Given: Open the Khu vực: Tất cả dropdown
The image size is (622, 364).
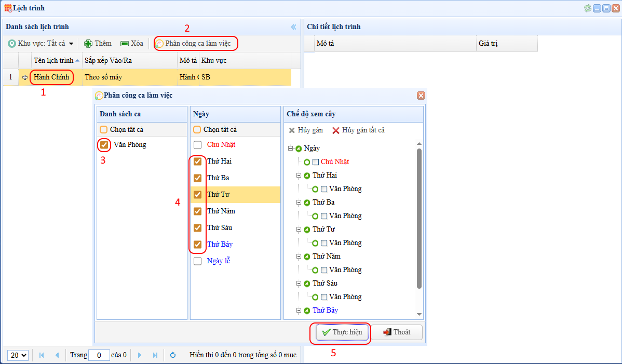Looking at the screenshot, I should point(41,43).
